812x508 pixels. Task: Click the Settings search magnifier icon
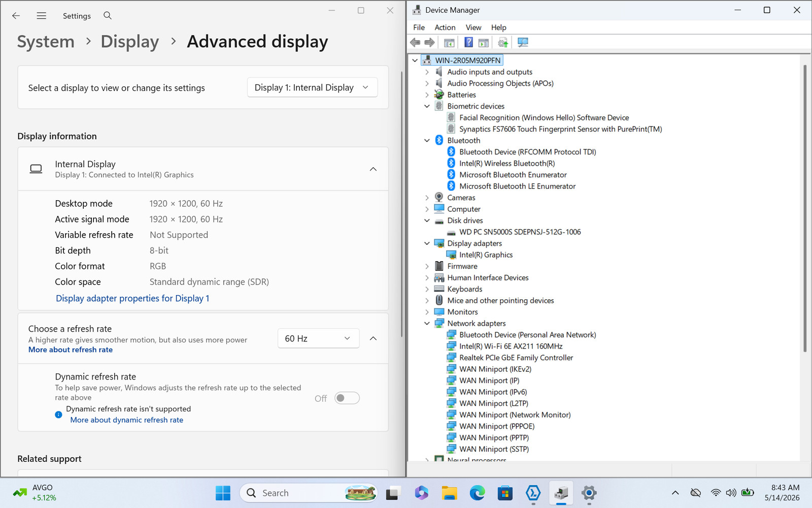(x=108, y=16)
